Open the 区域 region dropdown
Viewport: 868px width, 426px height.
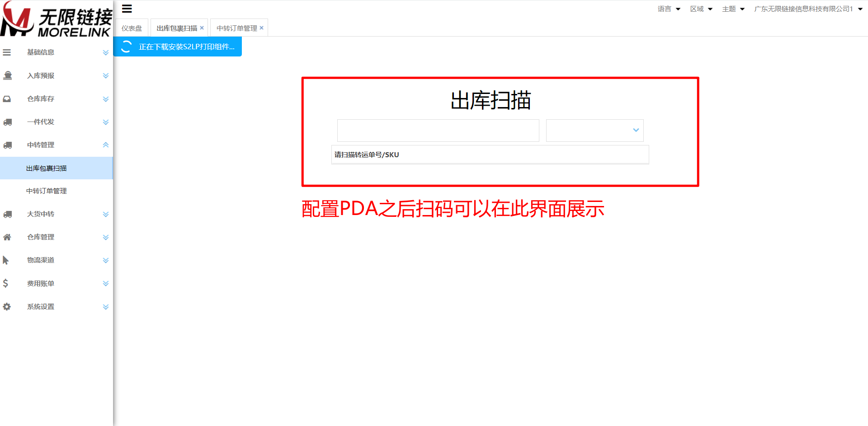pos(701,9)
